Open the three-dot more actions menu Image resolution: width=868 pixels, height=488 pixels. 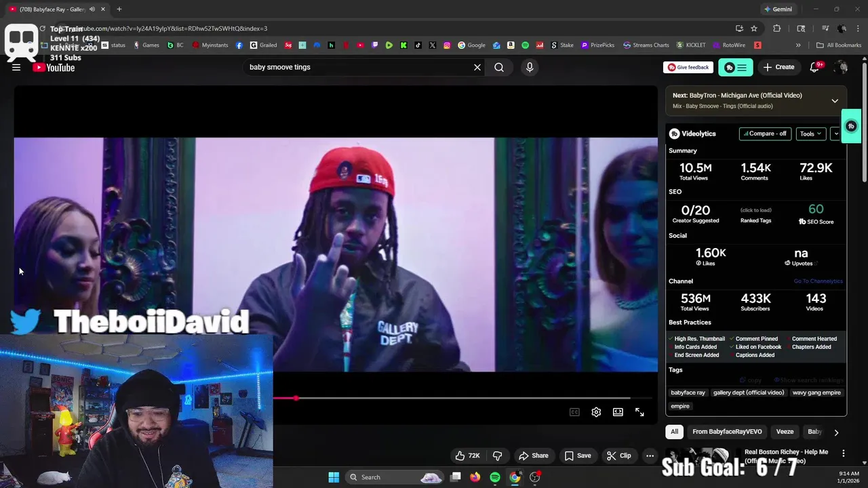coord(650,455)
